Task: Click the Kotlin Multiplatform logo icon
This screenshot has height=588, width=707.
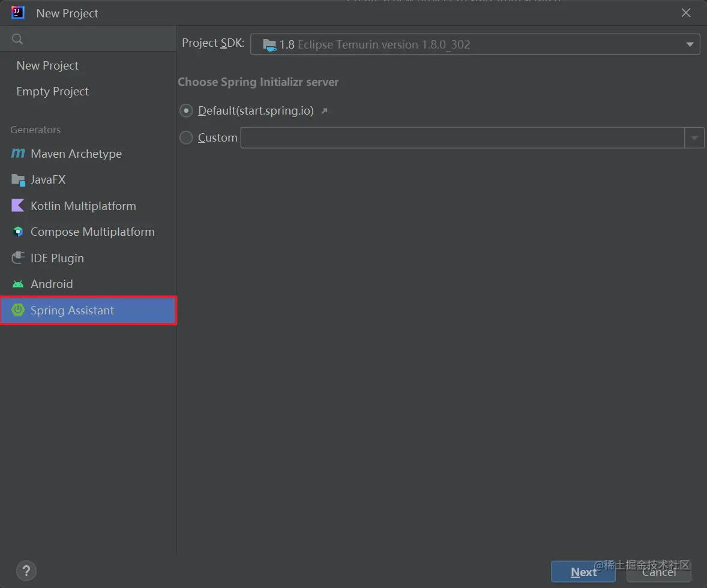Action: click(17, 206)
